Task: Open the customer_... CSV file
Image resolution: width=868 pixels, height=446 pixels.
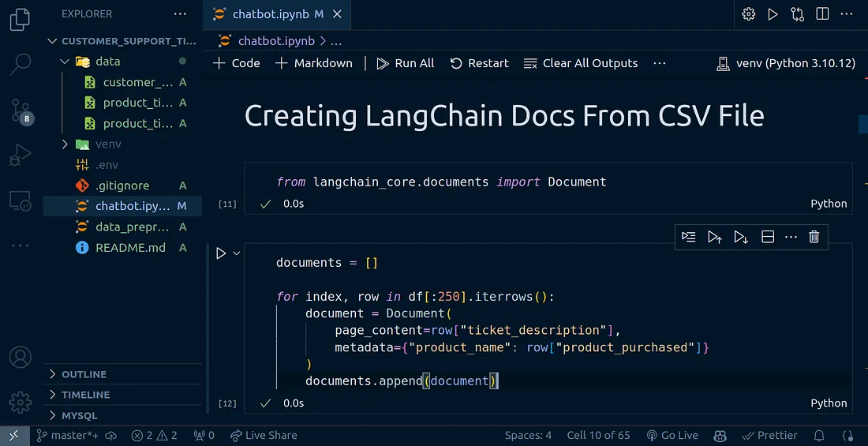Action: click(x=122, y=82)
